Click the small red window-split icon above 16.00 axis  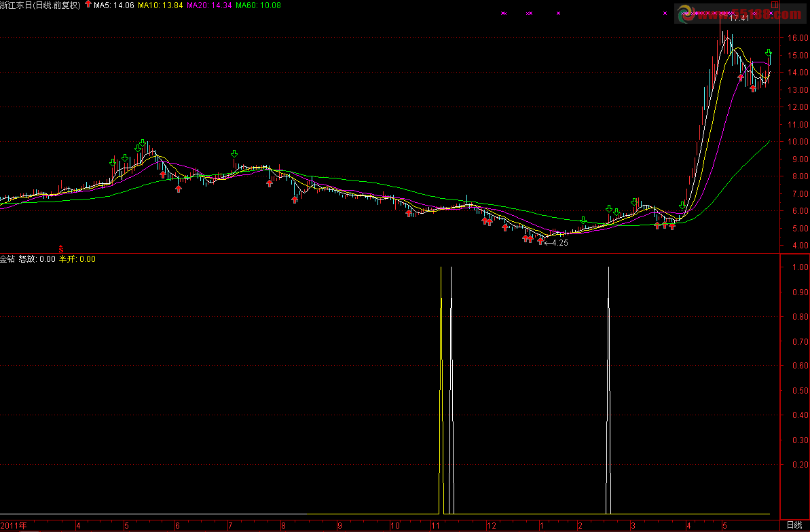(x=775, y=5)
